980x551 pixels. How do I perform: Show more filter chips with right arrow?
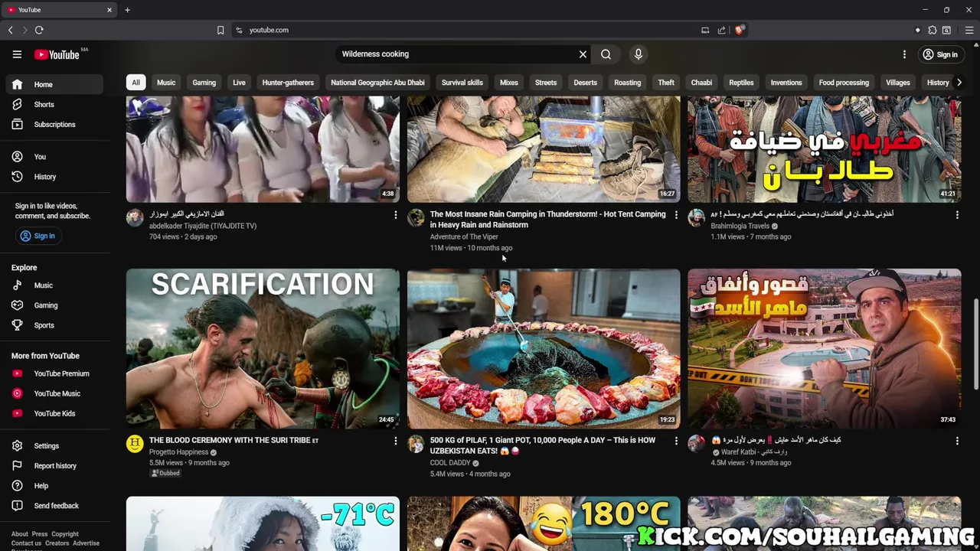[x=959, y=83]
